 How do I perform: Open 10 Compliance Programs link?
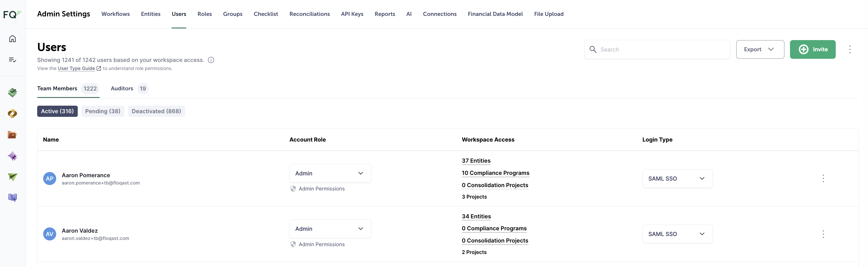(x=495, y=173)
